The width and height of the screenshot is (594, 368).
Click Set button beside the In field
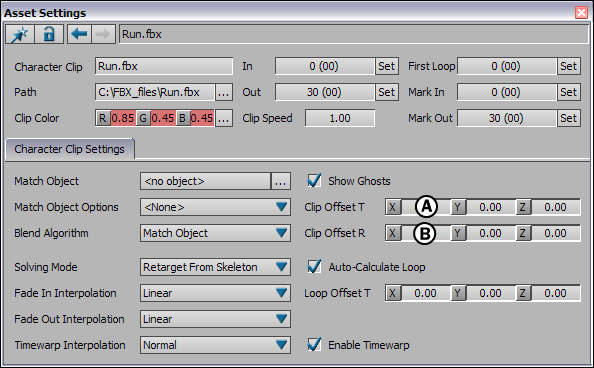[x=386, y=66]
